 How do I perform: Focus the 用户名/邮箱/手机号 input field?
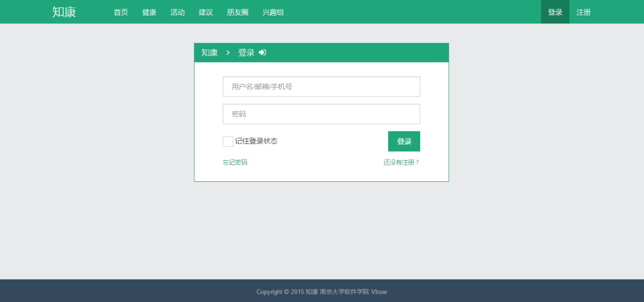[x=321, y=87]
